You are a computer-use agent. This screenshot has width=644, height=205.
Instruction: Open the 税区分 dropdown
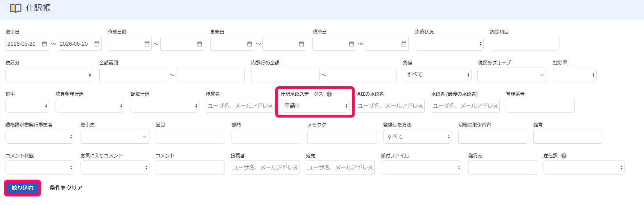(x=49, y=75)
